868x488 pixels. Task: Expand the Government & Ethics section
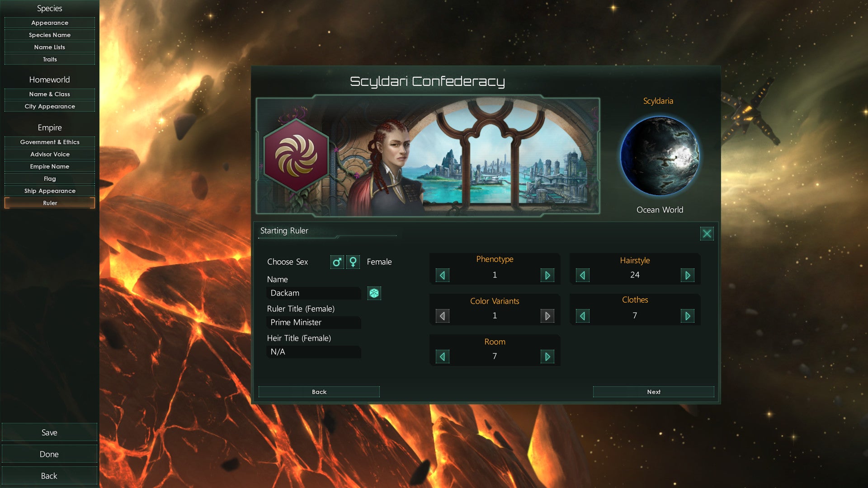point(49,142)
